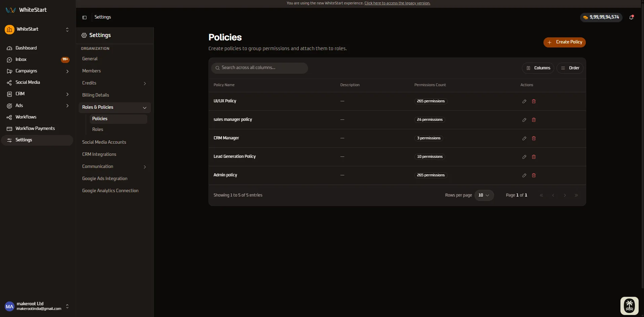Click the Permissions Count column header
This screenshot has width=644, height=317.
pyautogui.click(x=430, y=85)
